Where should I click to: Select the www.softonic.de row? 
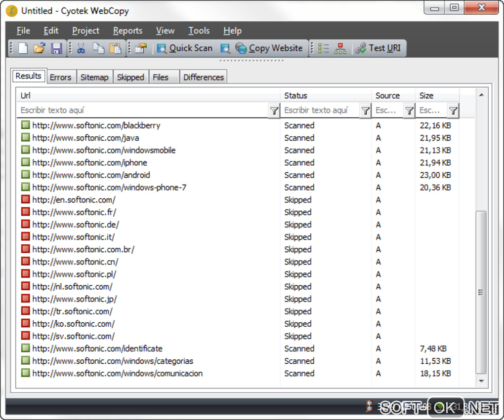pyautogui.click(x=238, y=225)
